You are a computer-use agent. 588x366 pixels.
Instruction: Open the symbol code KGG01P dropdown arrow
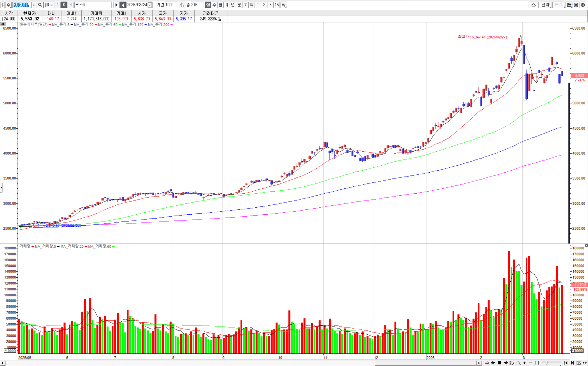coord(34,5)
